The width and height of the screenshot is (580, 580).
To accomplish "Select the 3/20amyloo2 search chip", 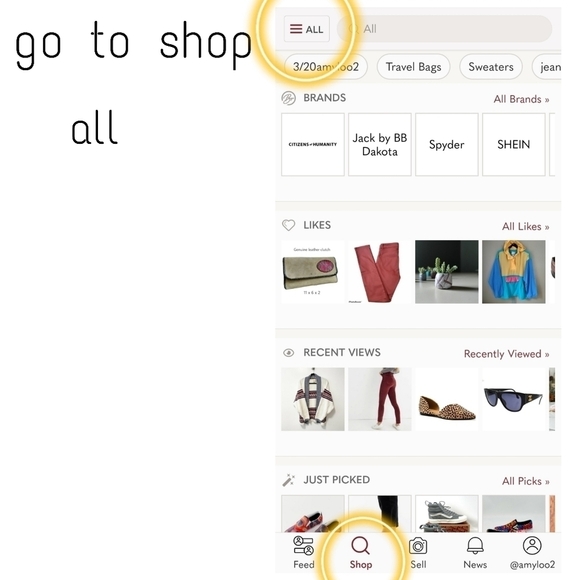I will [x=326, y=67].
